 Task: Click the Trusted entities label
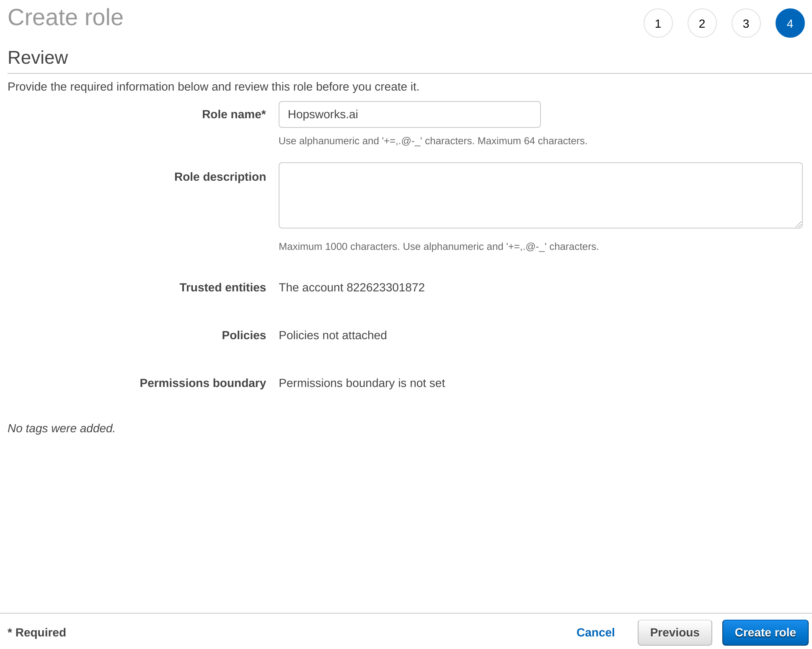pos(222,288)
